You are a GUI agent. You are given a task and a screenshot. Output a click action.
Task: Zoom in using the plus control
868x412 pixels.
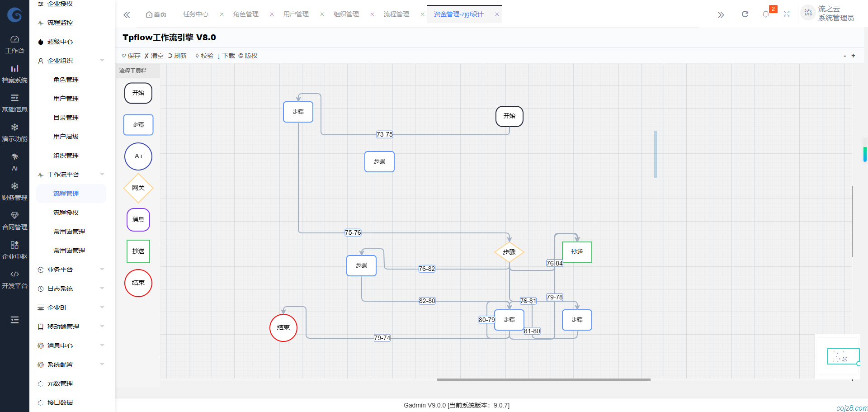pos(853,56)
